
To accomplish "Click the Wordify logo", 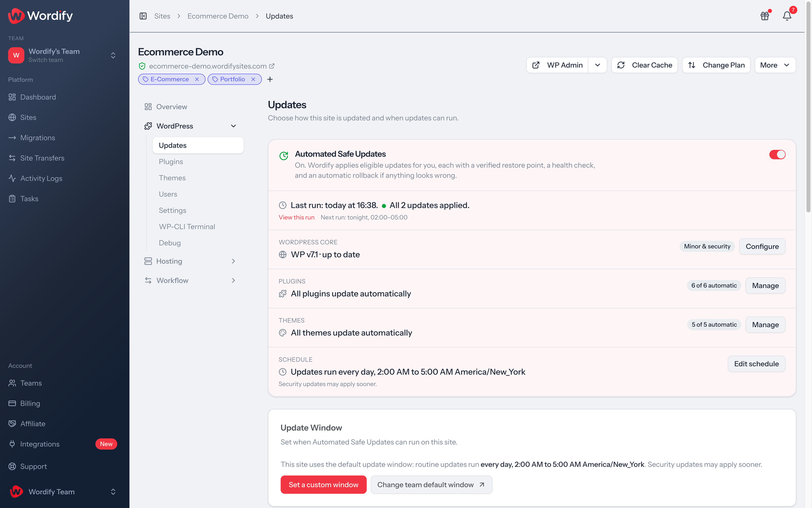I will coord(40,16).
